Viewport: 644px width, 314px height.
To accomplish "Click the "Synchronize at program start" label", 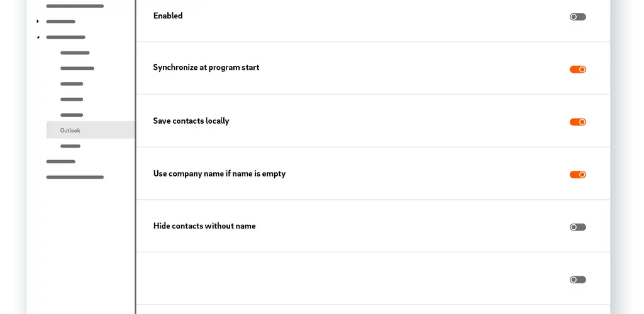I will 206,68.
